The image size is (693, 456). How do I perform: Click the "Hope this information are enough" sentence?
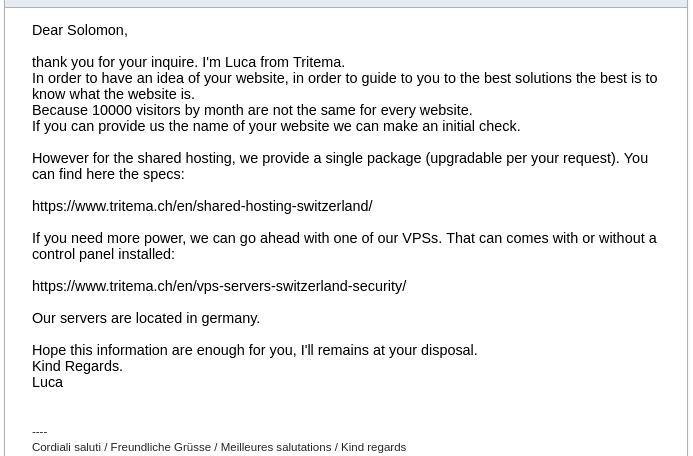point(255,350)
